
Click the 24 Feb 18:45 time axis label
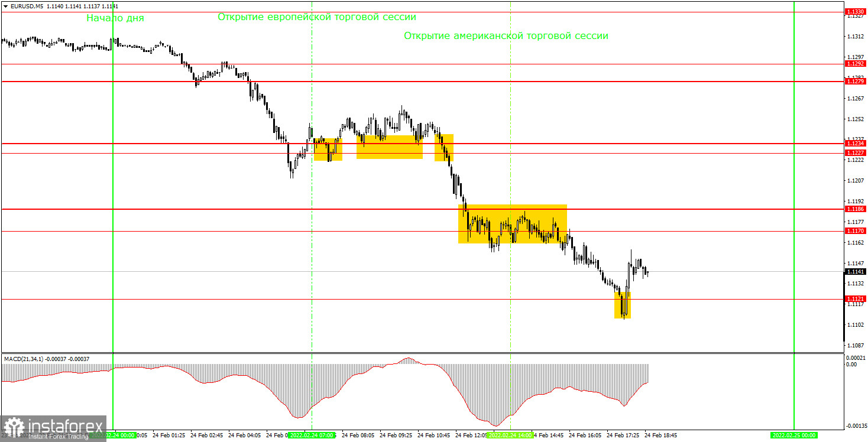pyautogui.click(x=660, y=435)
